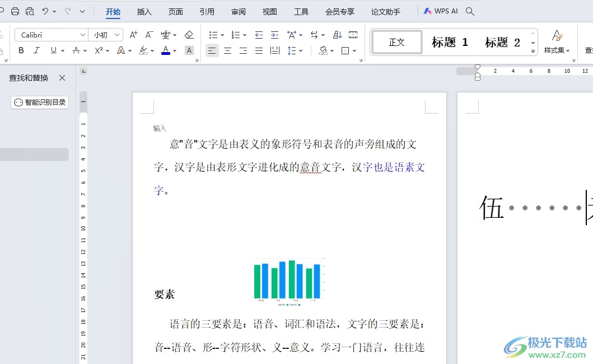The height and width of the screenshot is (364, 593).
Task: Expand underline style dropdown arrow
Action: click(x=63, y=50)
